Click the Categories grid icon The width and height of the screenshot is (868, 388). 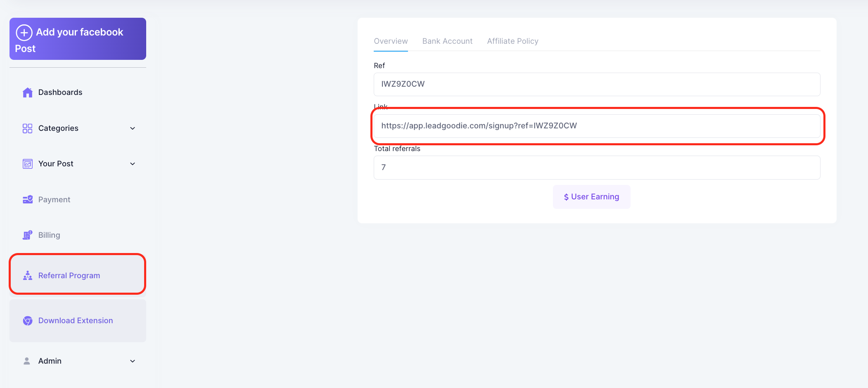(27, 128)
